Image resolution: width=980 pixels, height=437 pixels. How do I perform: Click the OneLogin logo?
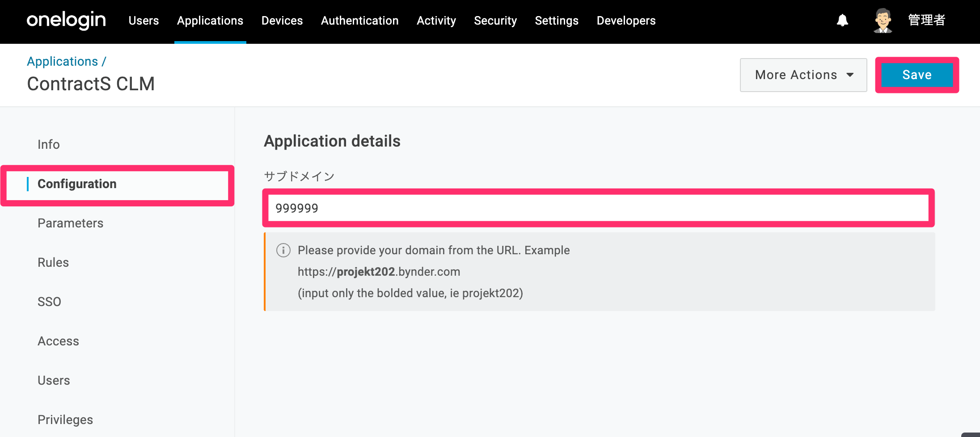[x=66, y=20]
